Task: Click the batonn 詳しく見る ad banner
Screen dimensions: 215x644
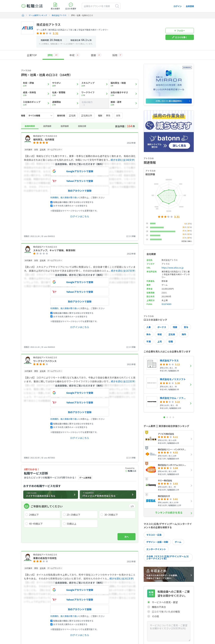Action: 169,131
